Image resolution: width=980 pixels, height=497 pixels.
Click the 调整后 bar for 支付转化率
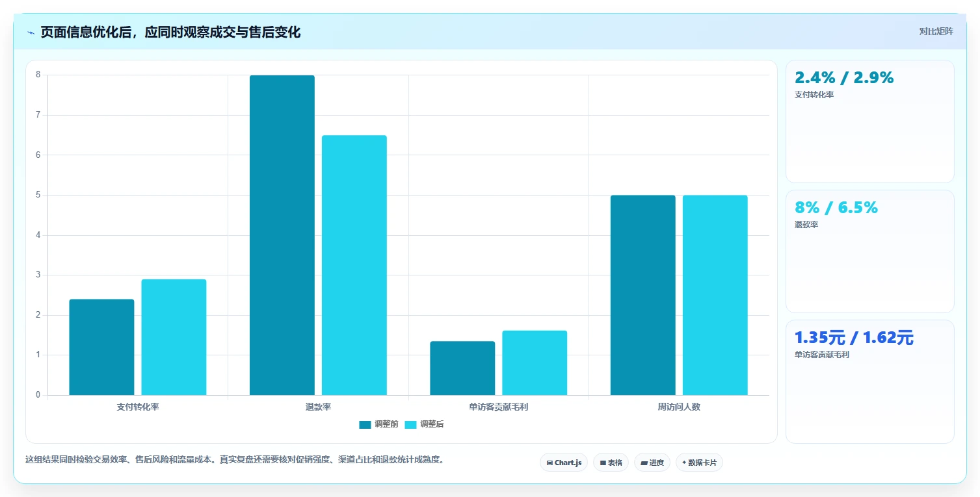click(174, 337)
